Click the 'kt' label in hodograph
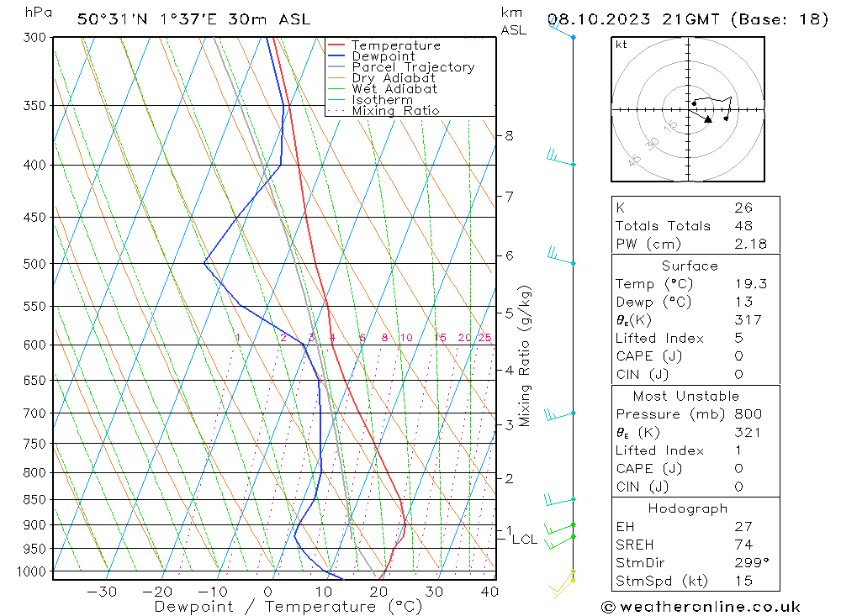841x616 pixels. pyautogui.click(x=621, y=45)
